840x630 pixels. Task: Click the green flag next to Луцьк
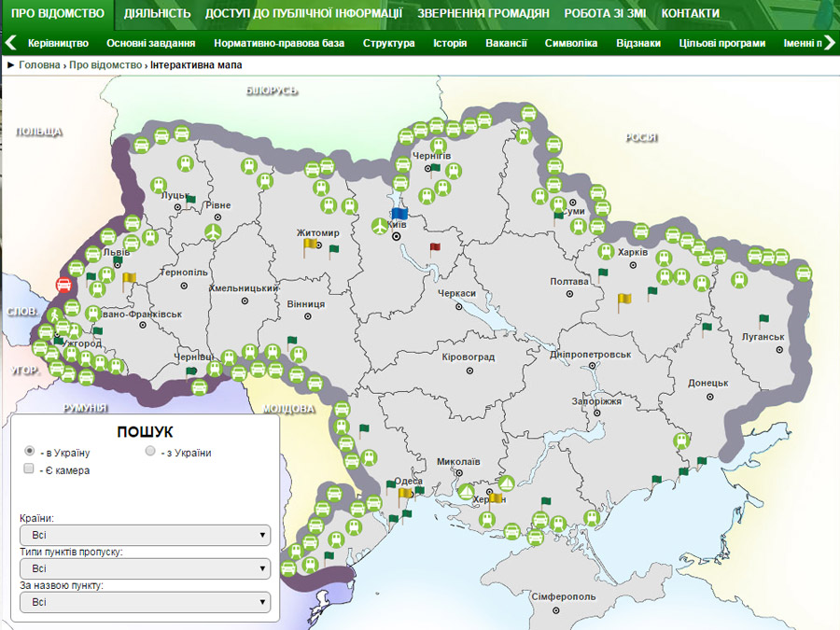pyautogui.click(x=190, y=201)
